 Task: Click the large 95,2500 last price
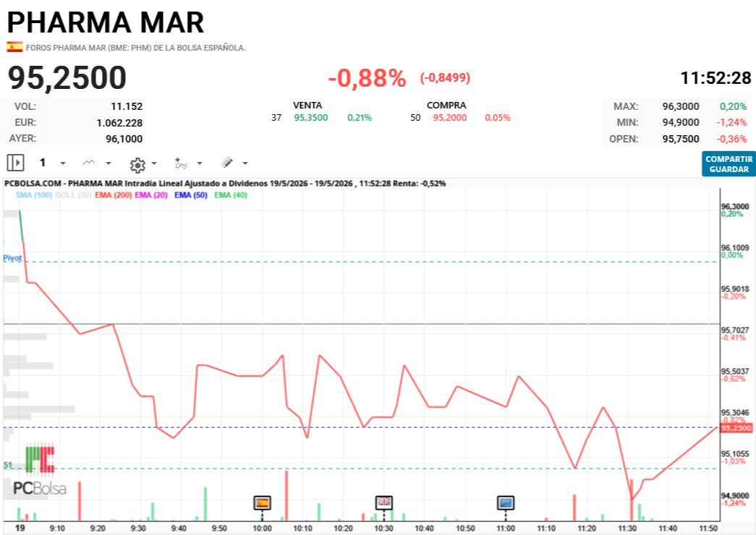[x=67, y=77]
